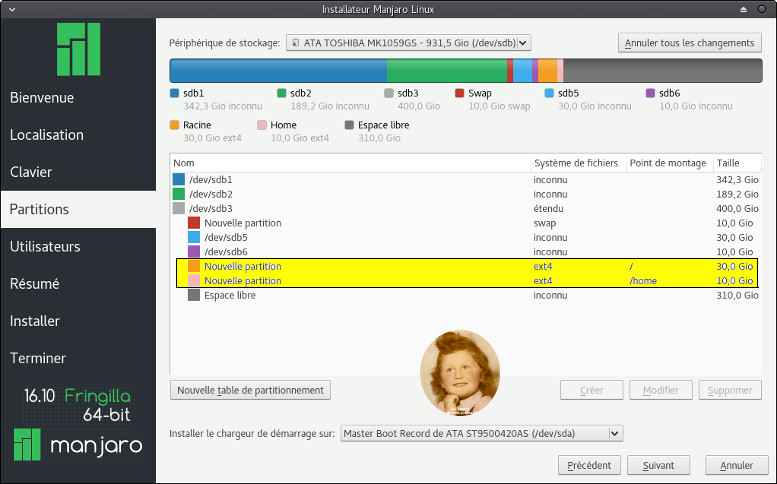Open the Utilisateurs step in sidebar
The image size is (777, 484).
click(45, 246)
